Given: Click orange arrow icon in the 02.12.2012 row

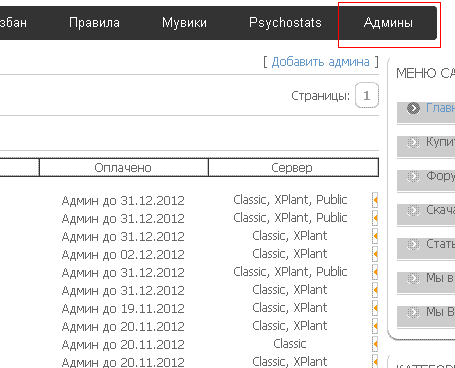Looking at the screenshot, I should click(x=375, y=254).
